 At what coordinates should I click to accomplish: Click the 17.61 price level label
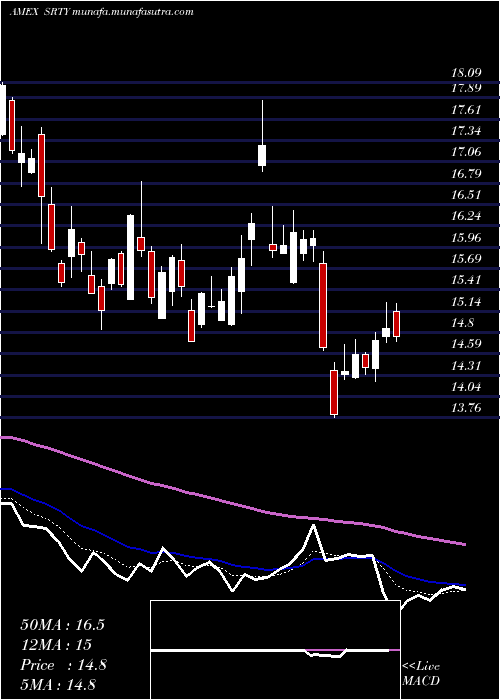(467, 110)
